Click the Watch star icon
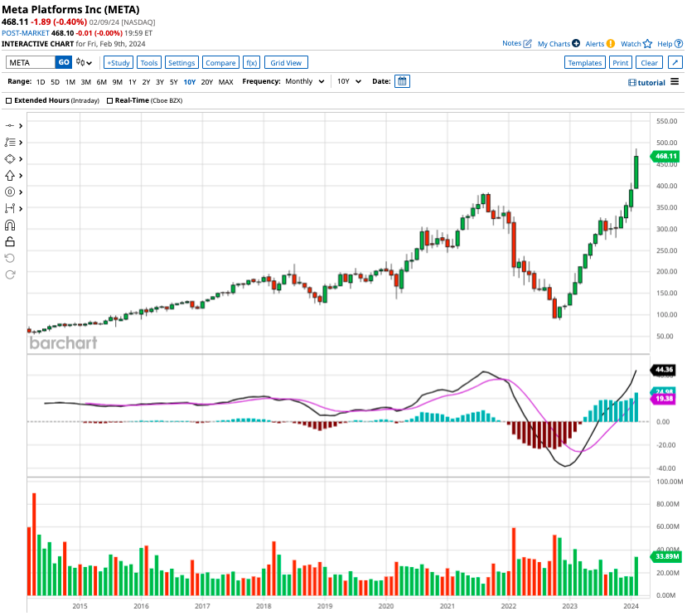Viewport: 687px width, 616px height. 647,44
